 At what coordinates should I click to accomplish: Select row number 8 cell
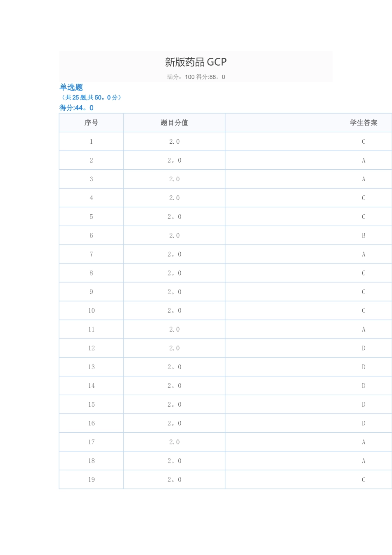click(91, 273)
